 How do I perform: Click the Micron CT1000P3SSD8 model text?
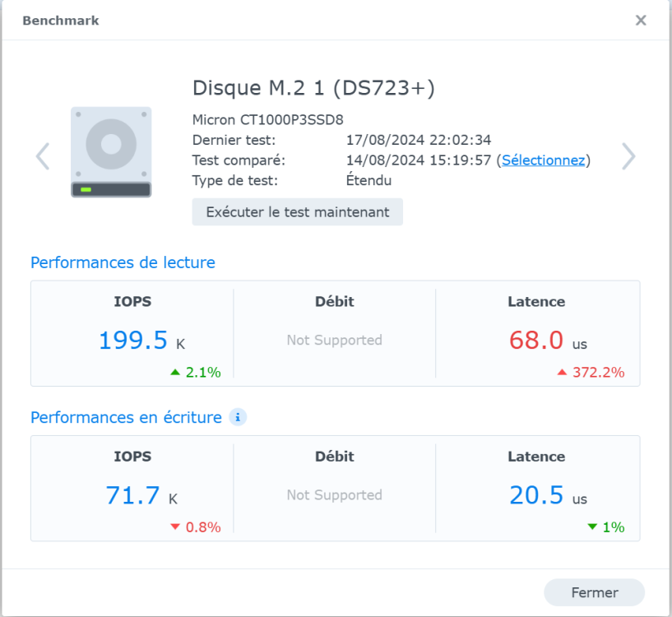(268, 119)
